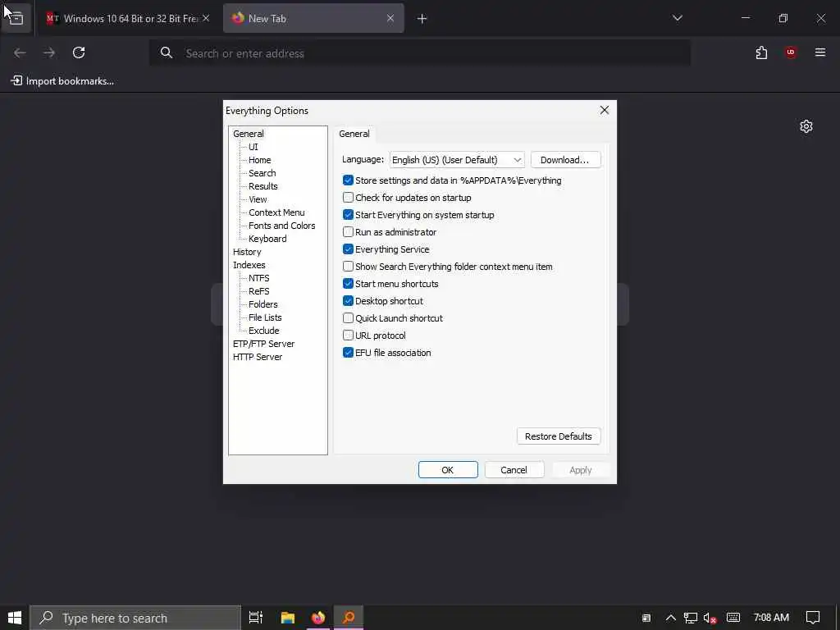The width and height of the screenshot is (840, 630).
Task: Open Task View on the taskbar
Action: (256, 618)
